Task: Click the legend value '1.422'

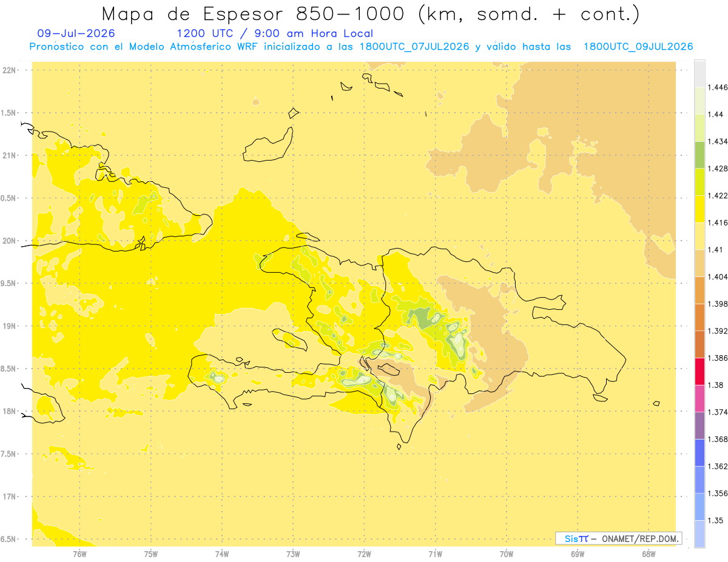Action: [x=718, y=195]
